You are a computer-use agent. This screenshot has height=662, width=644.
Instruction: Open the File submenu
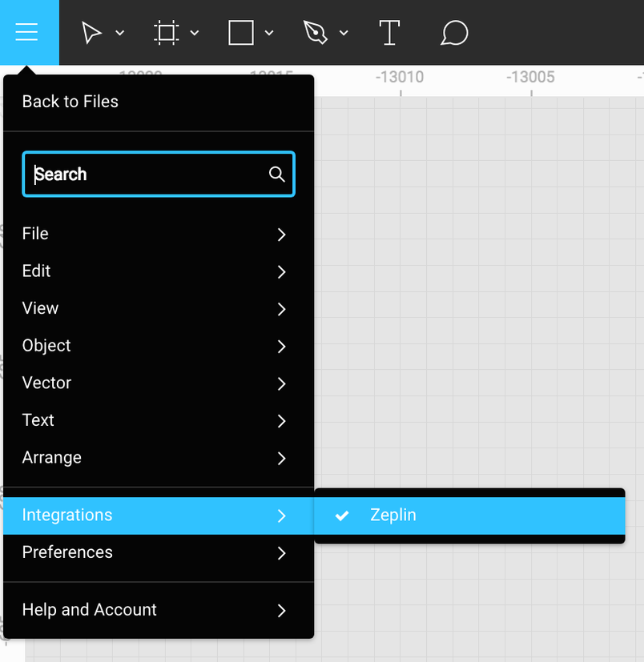pyautogui.click(x=159, y=234)
